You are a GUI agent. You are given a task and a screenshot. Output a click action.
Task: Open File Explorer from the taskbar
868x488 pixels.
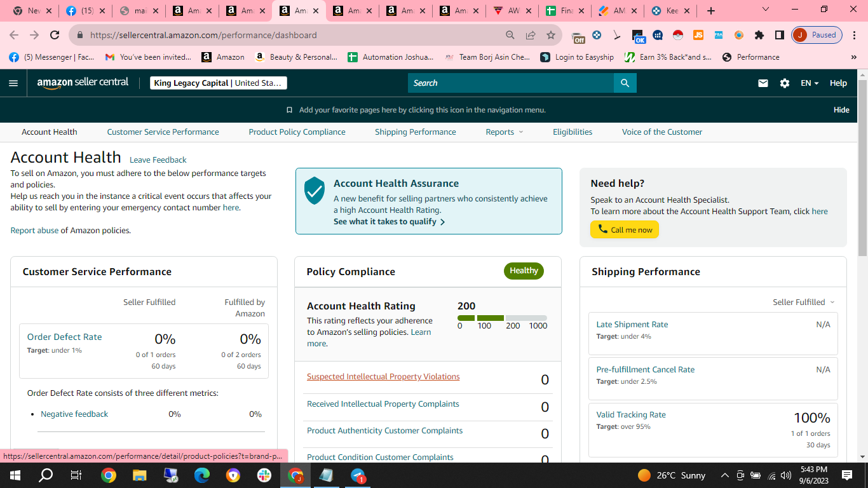(140, 475)
